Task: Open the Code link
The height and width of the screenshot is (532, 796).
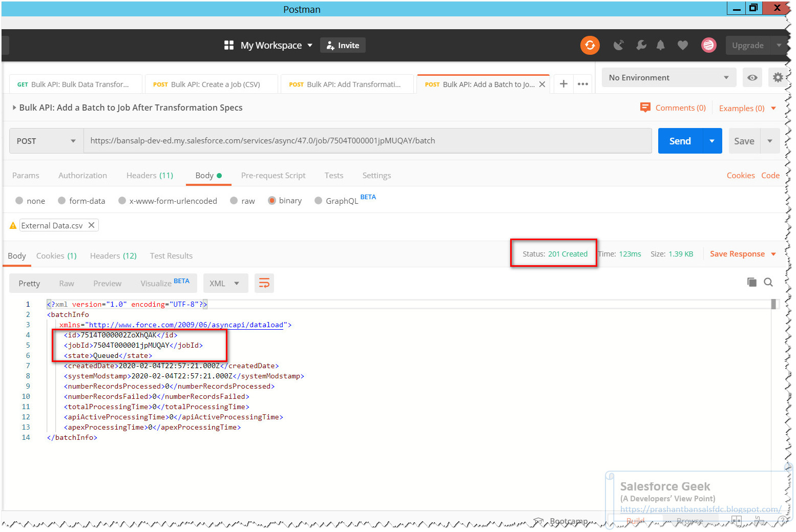Action: pyautogui.click(x=770, y=175)
